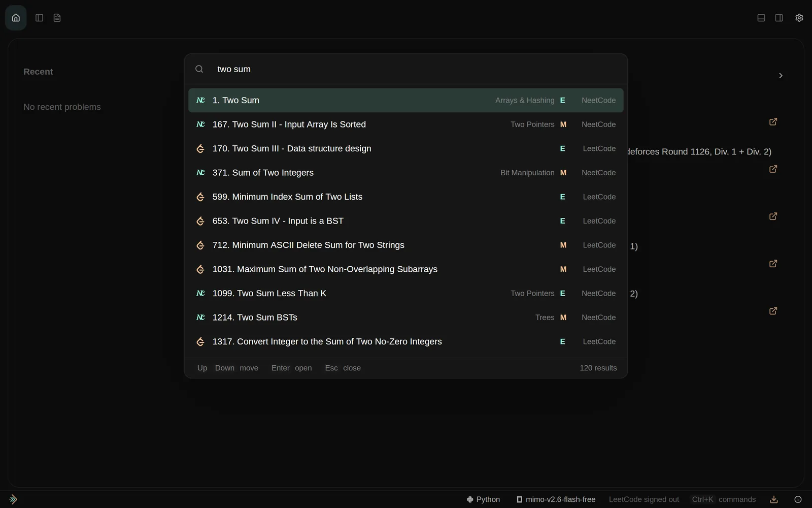The width and height of the screenshot is (812, 508).
Task: Open the Ctrl+K commands button
Action: tap(724, 499)
